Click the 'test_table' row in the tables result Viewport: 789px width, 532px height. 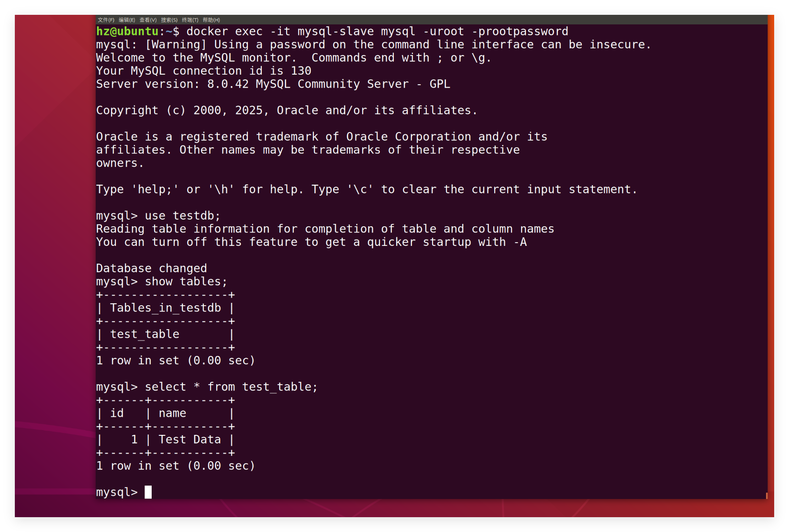[x=144, y=334]
